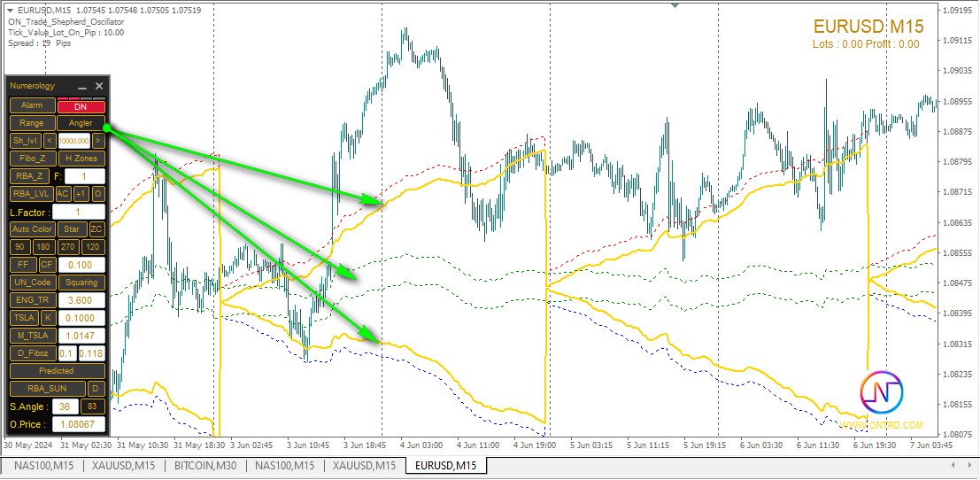Expand the H Zones option

point(81,159)
